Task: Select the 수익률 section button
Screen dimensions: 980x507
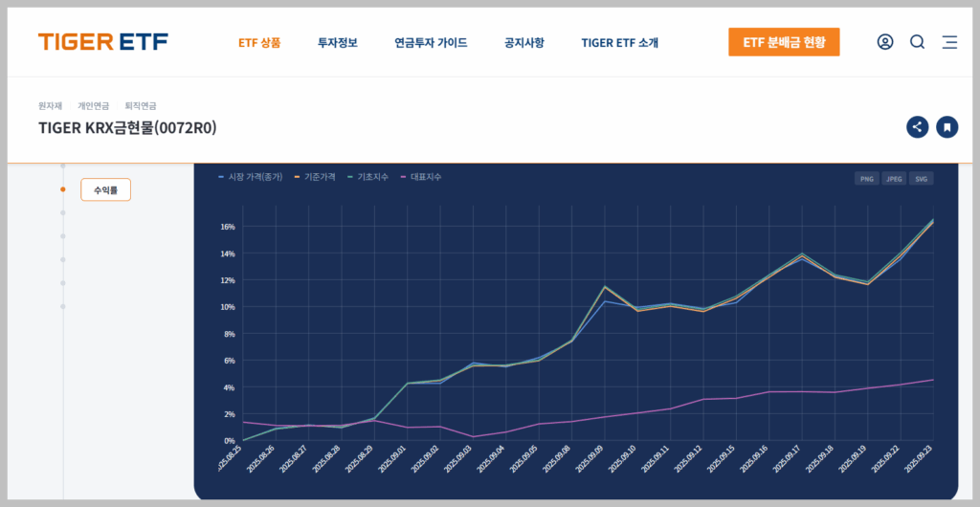Action: (105, 190)
